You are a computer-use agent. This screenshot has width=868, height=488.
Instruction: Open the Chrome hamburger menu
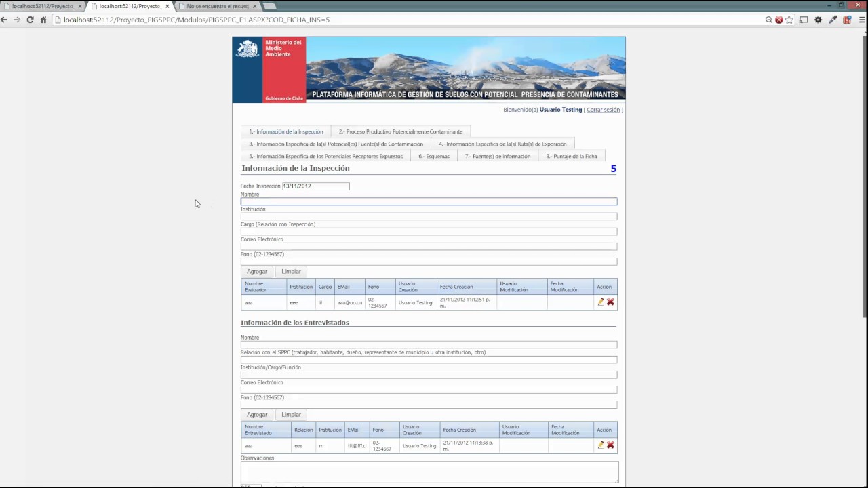(x=862, y=20)
